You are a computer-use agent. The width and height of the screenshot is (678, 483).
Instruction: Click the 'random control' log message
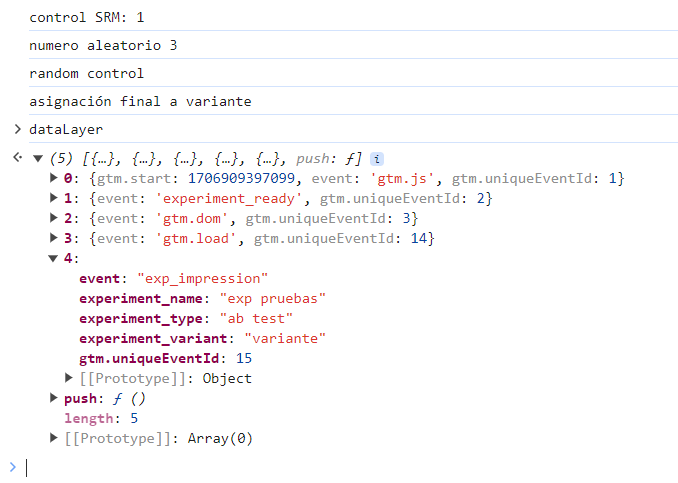86,74
